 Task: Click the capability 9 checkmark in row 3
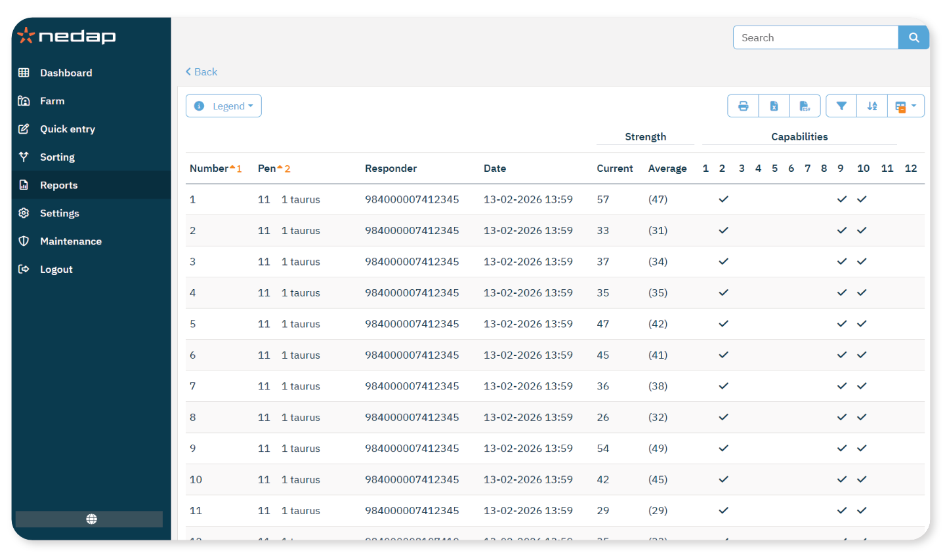[842, 262]
